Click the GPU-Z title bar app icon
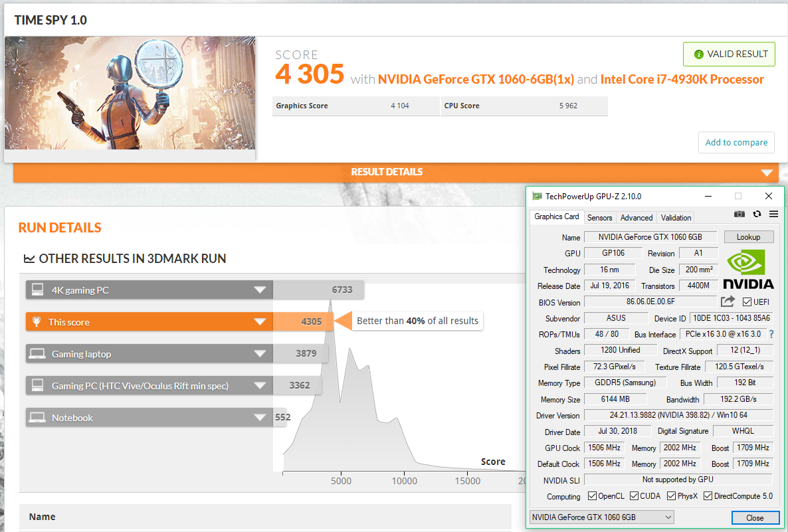The height and width of the screenshot is (532, 788). coord(538,197)
